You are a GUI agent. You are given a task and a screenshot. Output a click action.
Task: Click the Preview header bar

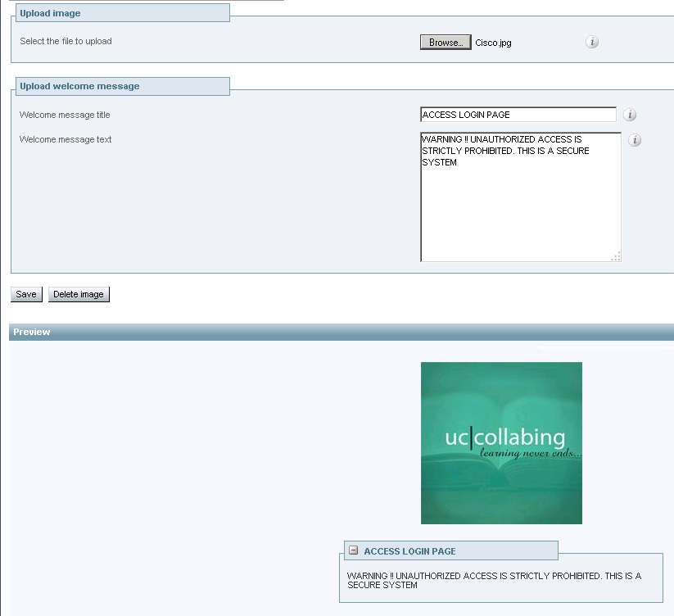coord(342,332)
